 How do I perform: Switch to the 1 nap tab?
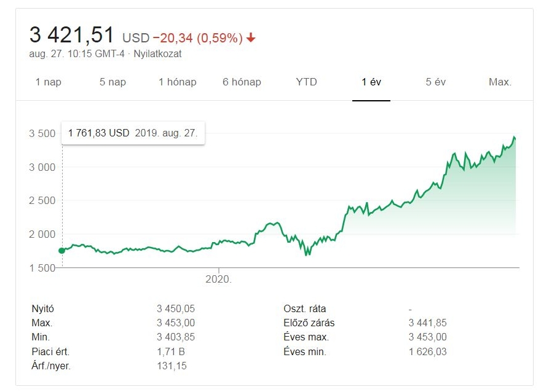tap(49, 82)
